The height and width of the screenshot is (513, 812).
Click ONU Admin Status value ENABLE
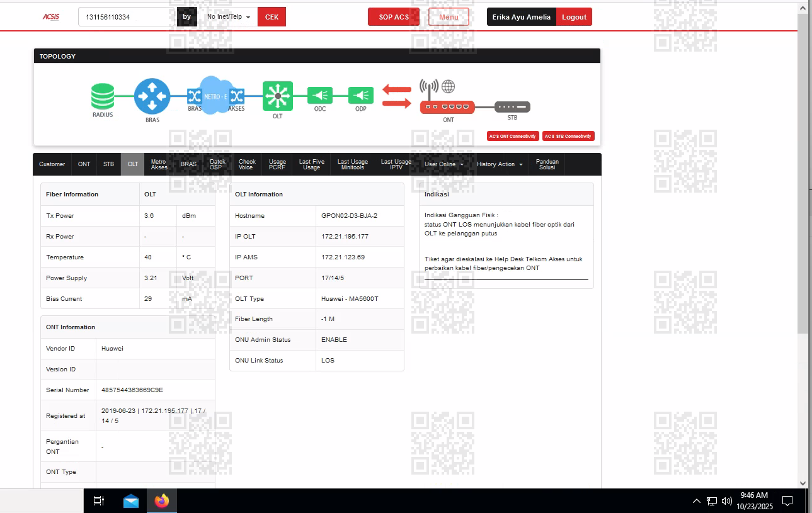click(x=334, y=340)
